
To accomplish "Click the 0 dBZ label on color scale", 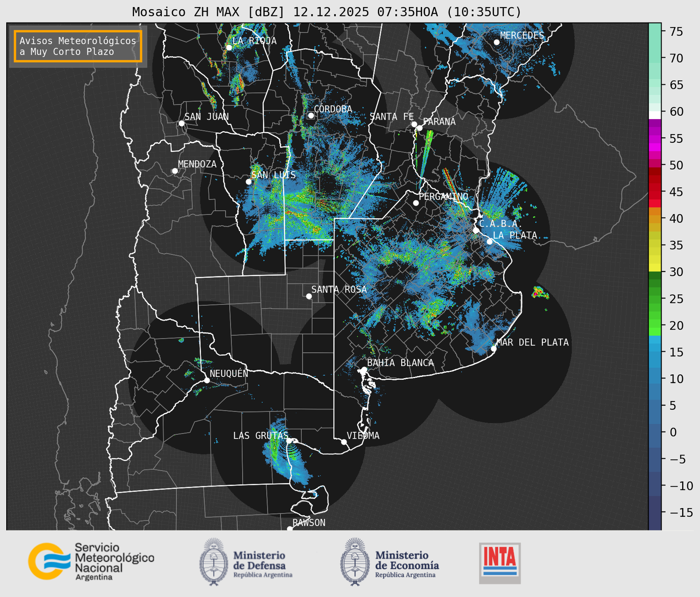I will (673, 432).
